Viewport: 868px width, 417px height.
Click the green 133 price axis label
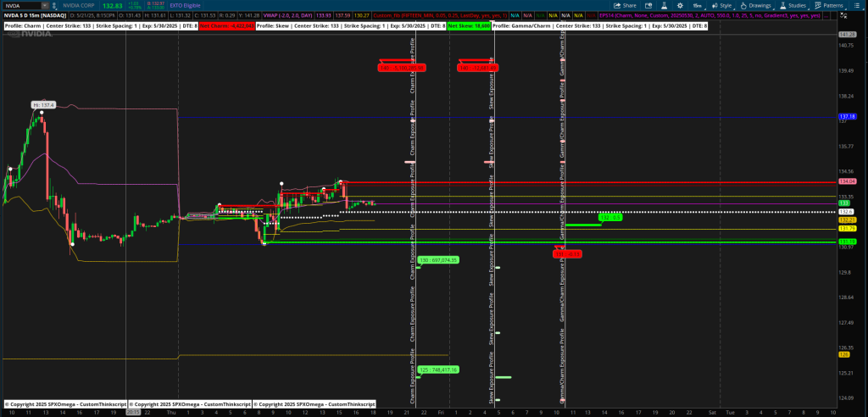843,203
